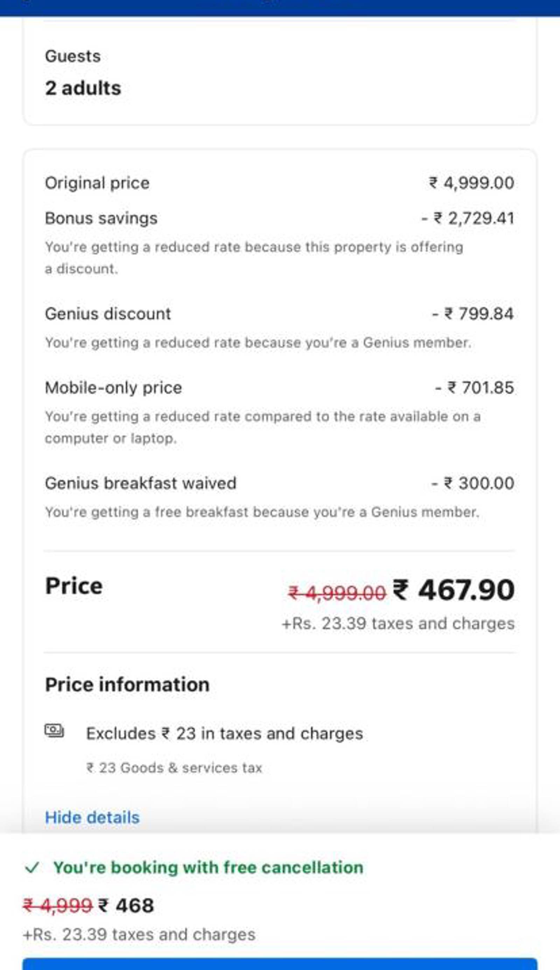Select the Goods & services tax line
Screen dimensions: 560x970
[x=174, y=768]
